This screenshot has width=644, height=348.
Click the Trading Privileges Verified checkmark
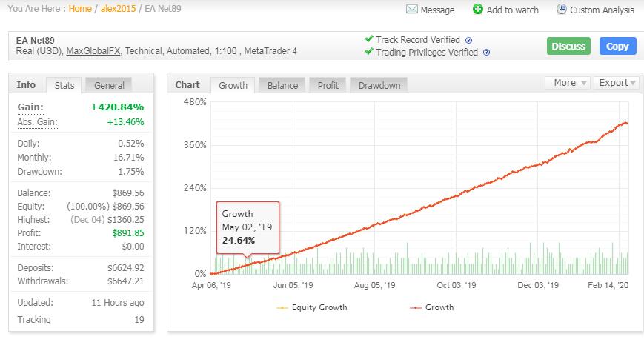coord(368,52)
